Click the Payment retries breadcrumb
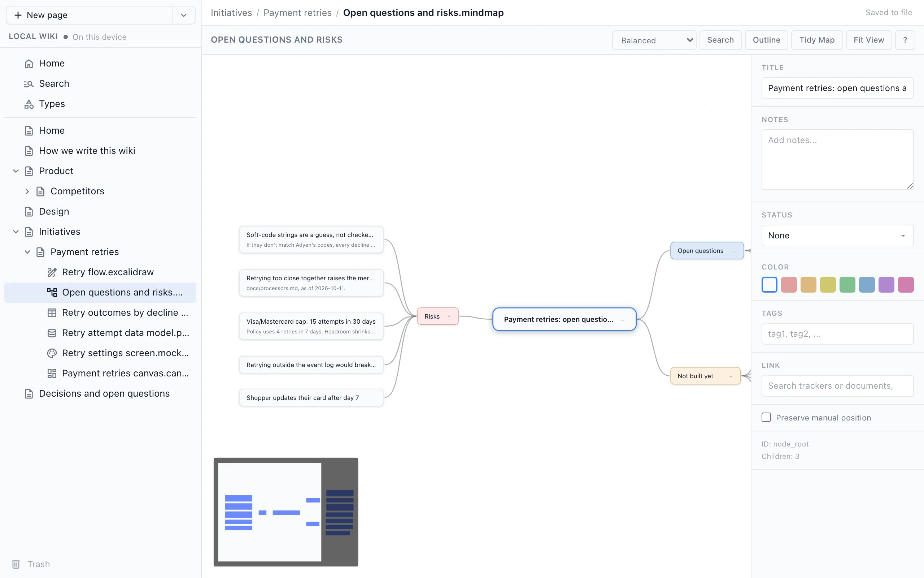Screen dimensions: 924x578 [297, 13]
